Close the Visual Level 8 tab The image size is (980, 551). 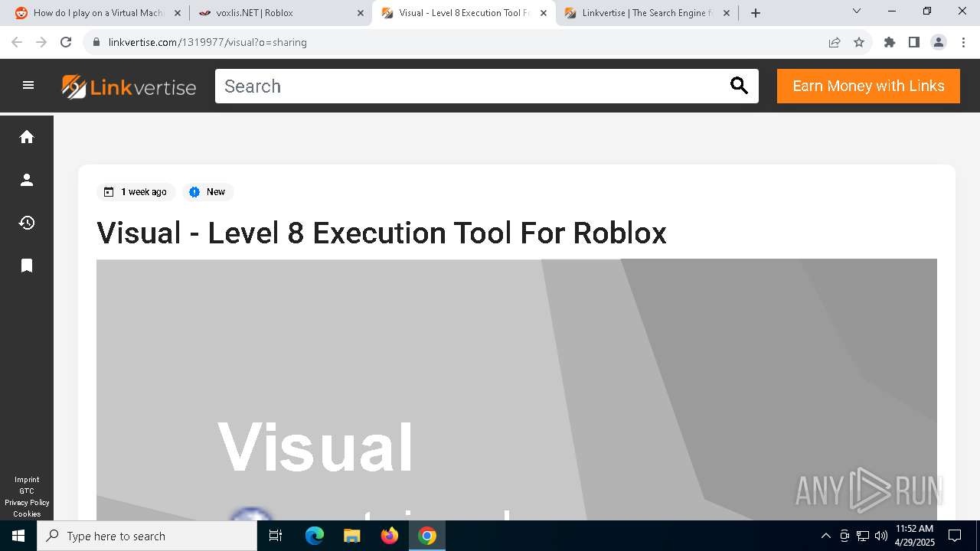coord(544,13)
